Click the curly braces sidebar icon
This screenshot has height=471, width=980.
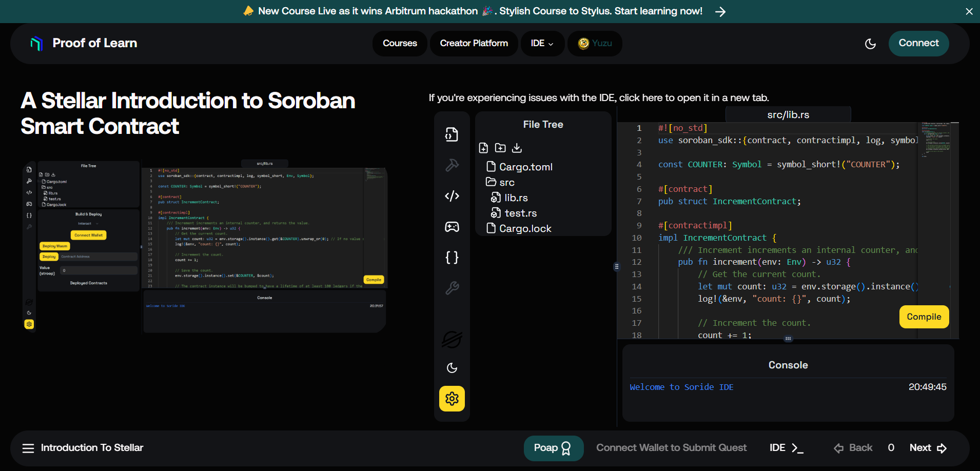(452, 257)
